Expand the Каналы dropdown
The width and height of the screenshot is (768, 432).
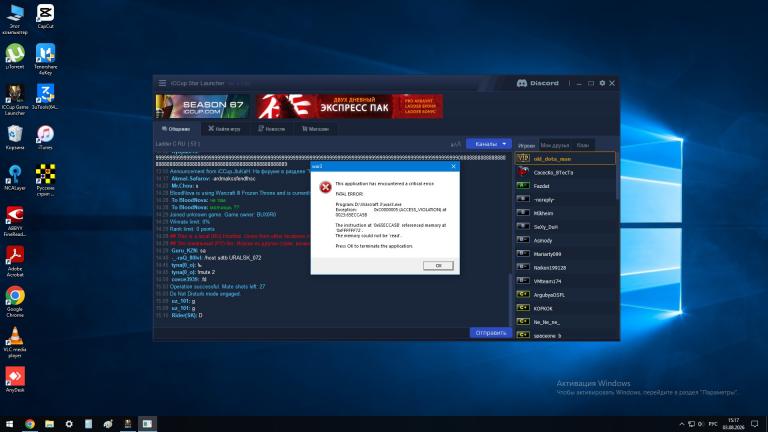tap(489, 144)
